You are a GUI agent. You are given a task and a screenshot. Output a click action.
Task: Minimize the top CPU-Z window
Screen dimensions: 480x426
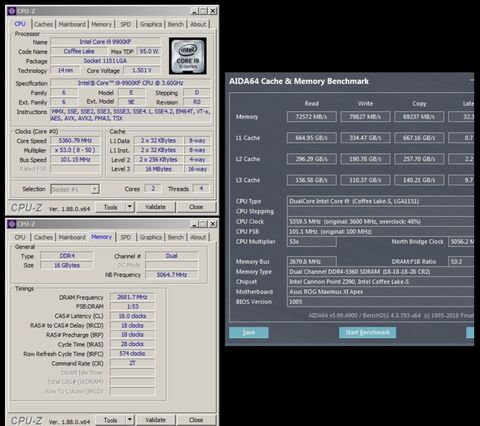click(x=195, y=11)
